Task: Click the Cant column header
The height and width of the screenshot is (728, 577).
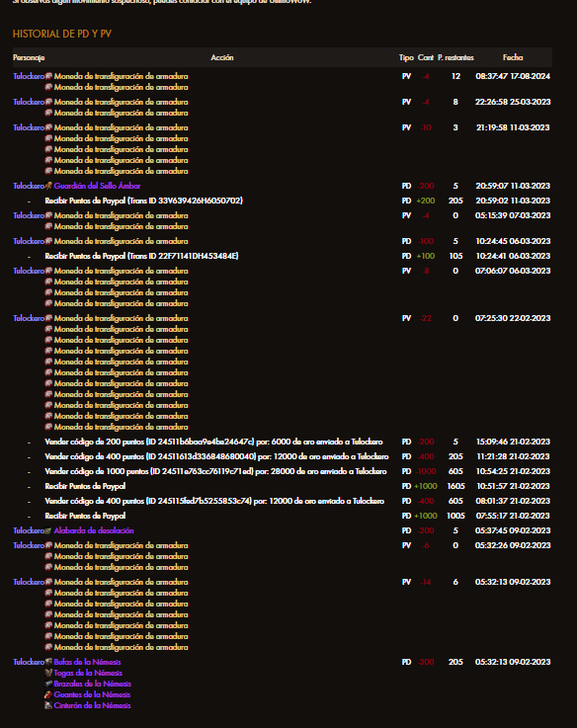Action: pos(426,57)
